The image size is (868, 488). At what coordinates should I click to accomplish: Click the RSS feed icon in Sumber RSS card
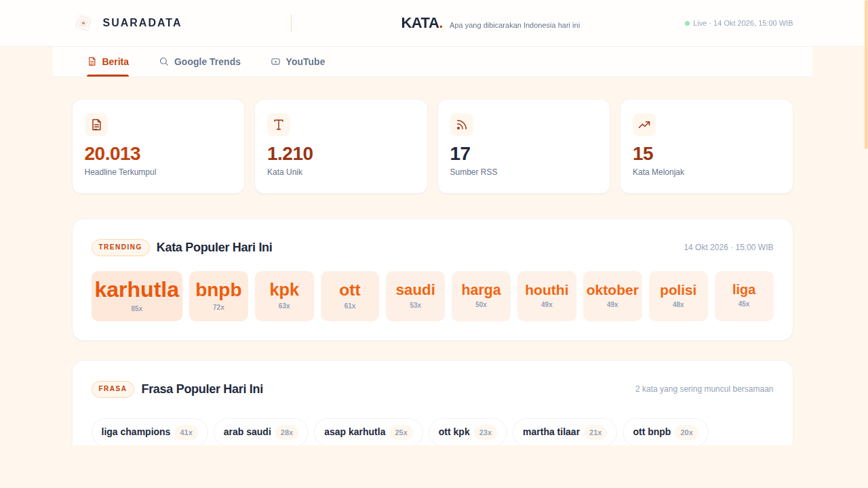[x=462, y=125]
